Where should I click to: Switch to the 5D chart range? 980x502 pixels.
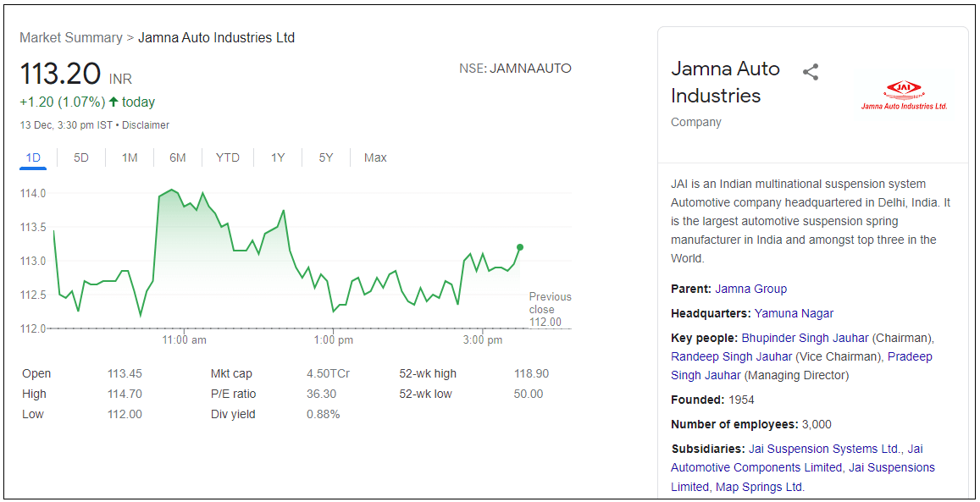point(81,157)
